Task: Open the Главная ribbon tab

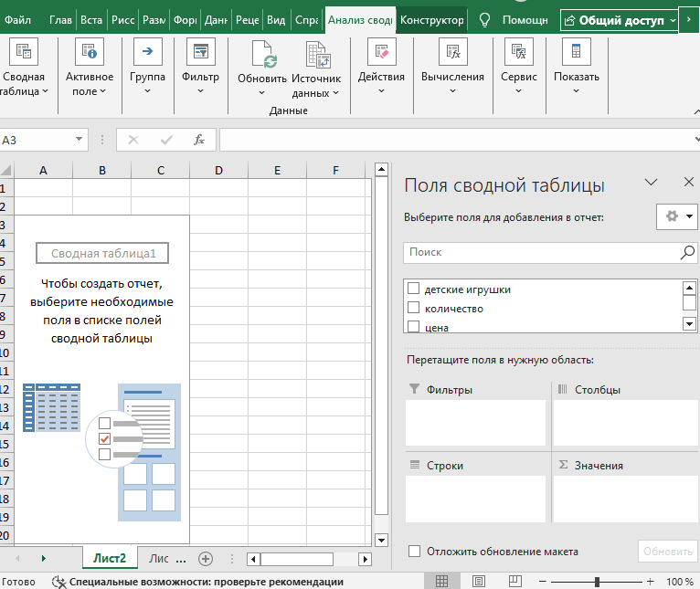Action: click(x=60, y=20)
